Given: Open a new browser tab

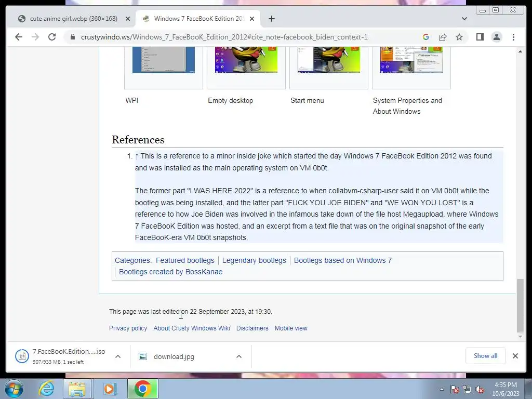Looking at the screenshot, I should click(x=271, y=19).
